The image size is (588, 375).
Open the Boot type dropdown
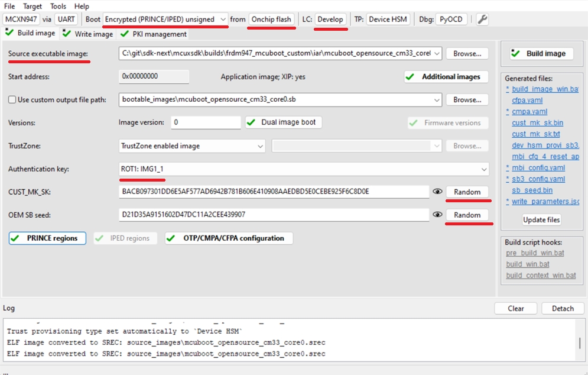(165, 20)
